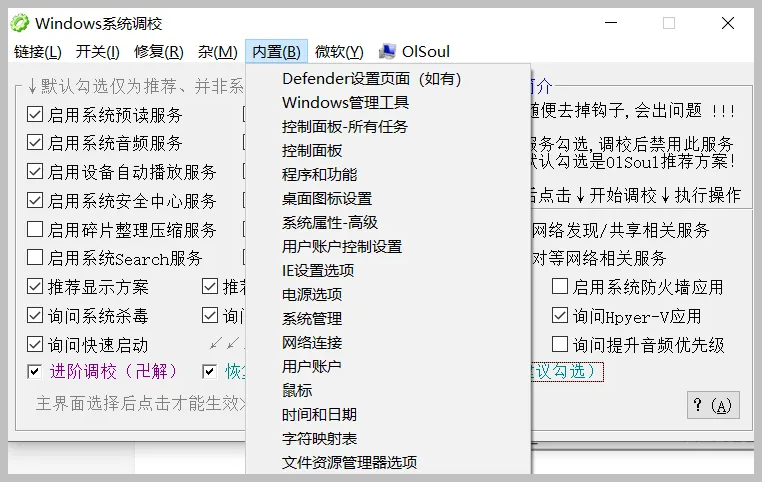Screen dimensions: 762x482
Task: Click 网络发现/共享相关服务 text
Action: tap(621, 230)
